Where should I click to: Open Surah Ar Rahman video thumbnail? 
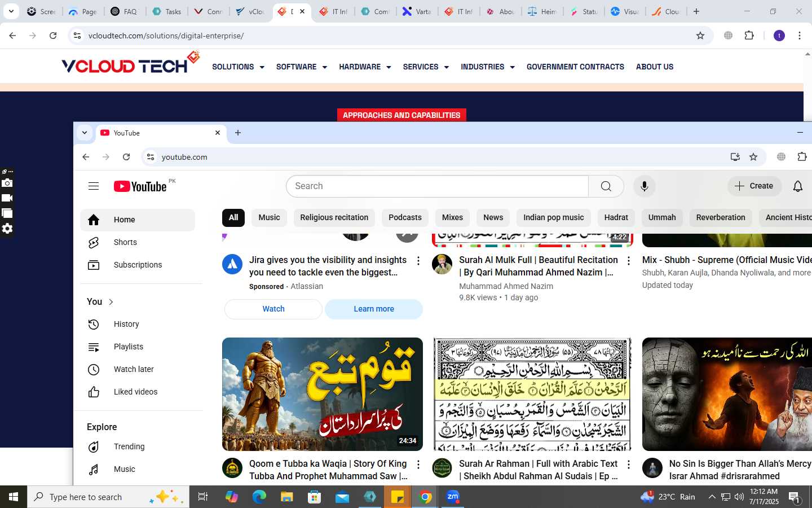[532, 394]
